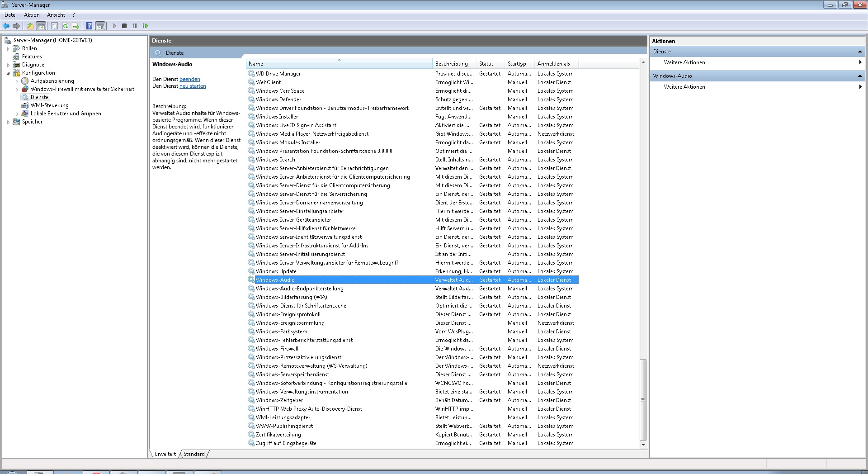Viewport: 868px width, 474px height.
Task: Toggle the console tree show/hide button
Action: [41, 26]
